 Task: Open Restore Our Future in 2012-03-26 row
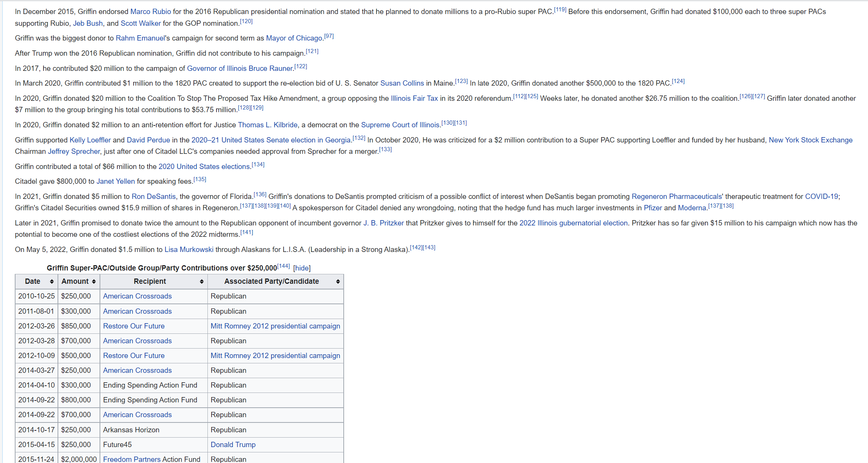[134, 326]
